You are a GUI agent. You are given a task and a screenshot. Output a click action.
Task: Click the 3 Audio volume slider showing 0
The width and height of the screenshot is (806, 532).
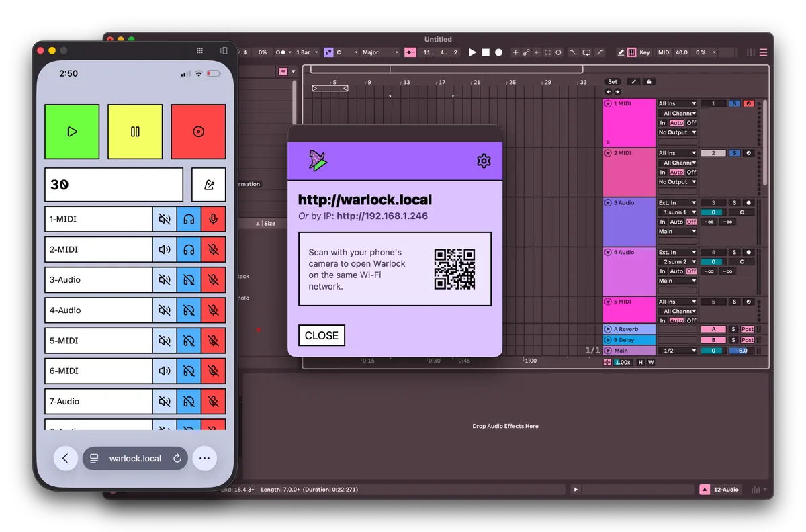tap(713, 212)
